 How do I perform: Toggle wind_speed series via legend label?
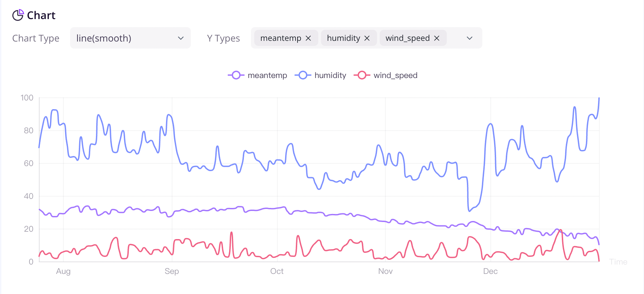pos(395,75)
